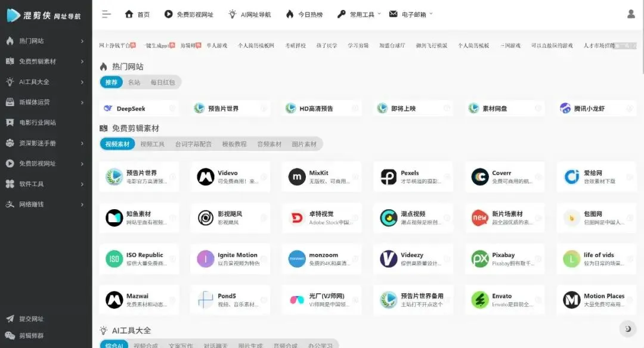Open 今日热榜 in top navigation
Screen dimensions: 644x348
pyautogui.click(x=304, y=14)
